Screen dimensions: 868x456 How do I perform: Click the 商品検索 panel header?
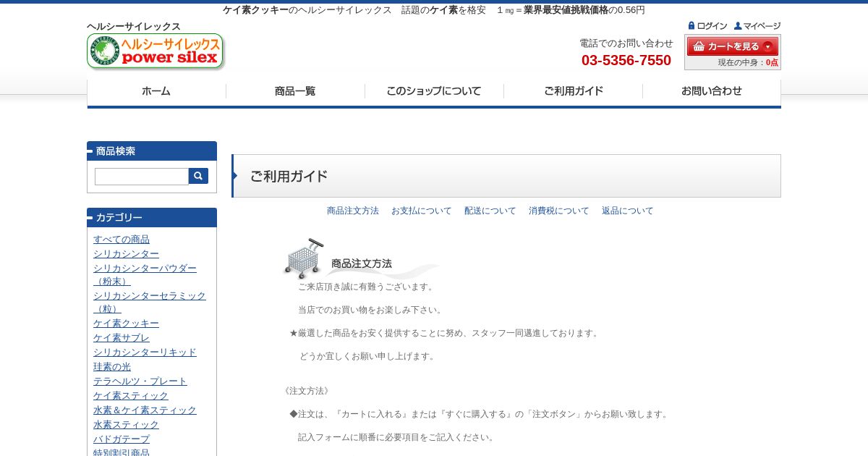click(x=152, y=151)
